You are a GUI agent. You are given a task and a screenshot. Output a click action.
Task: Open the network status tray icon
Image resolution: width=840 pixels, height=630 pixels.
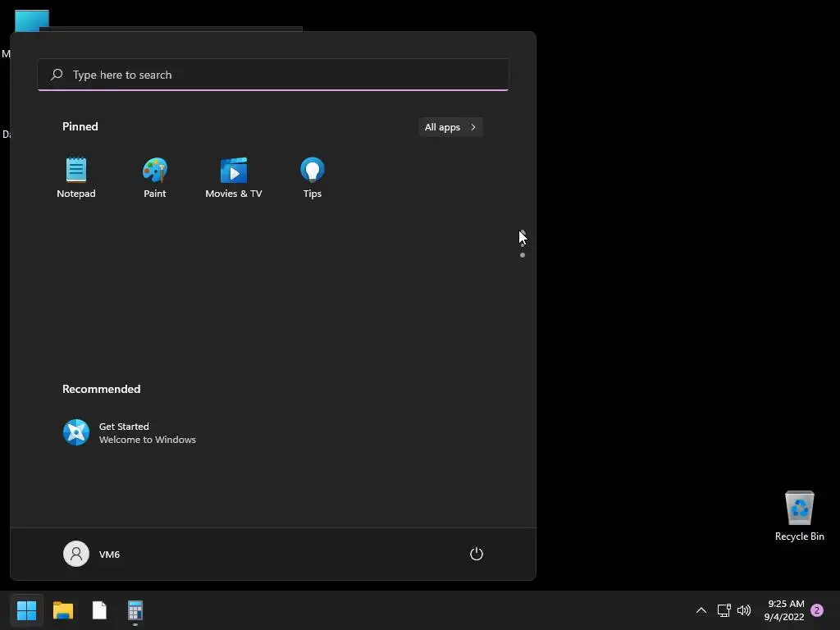724,610
